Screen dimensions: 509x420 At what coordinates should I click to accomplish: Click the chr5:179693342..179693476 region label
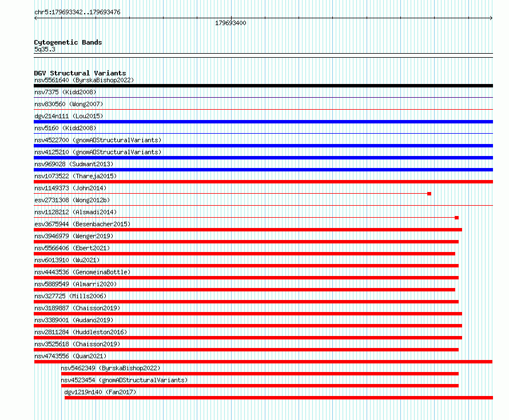coord(77,12)
